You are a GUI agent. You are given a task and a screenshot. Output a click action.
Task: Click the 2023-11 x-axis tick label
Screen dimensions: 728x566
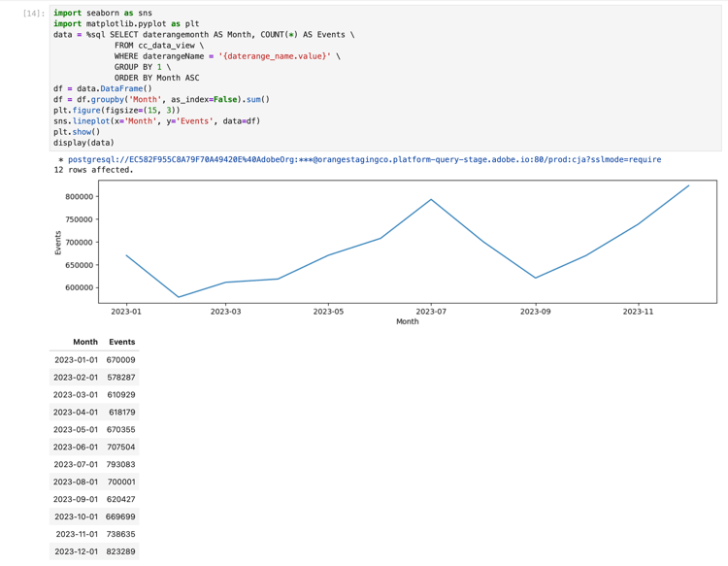638,312
